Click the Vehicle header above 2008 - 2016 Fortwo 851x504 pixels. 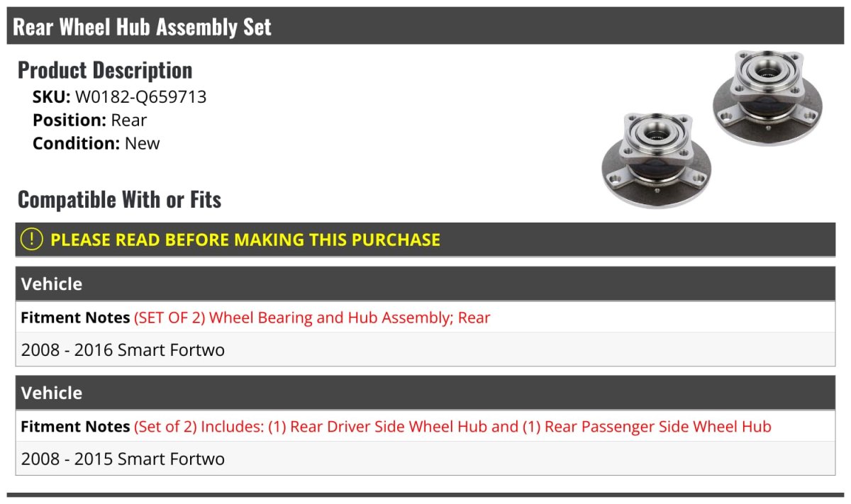coord(52,284)
